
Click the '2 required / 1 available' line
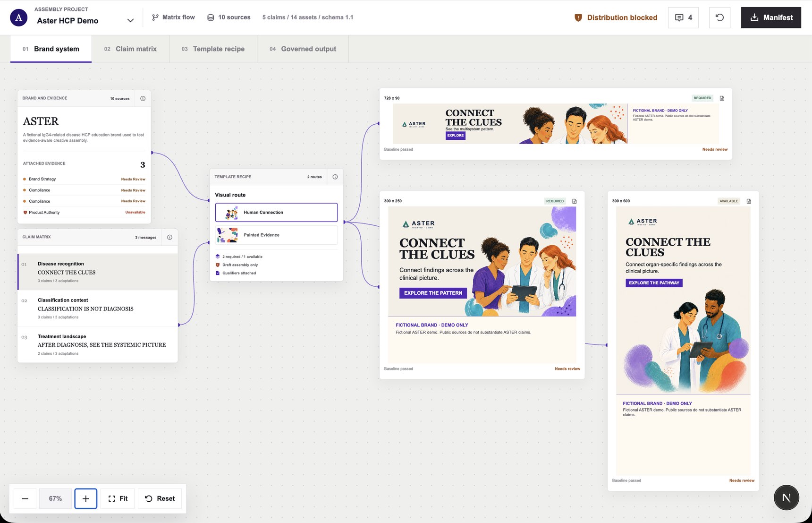coord(239,257)
